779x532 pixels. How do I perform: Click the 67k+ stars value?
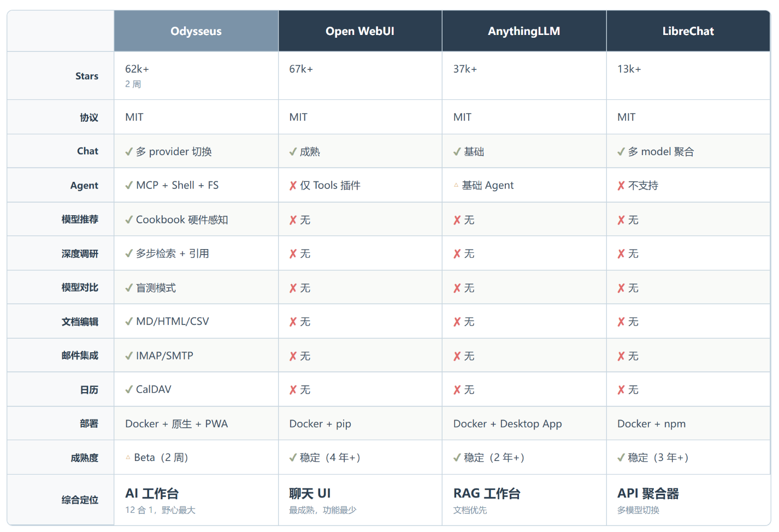[301, 69]
